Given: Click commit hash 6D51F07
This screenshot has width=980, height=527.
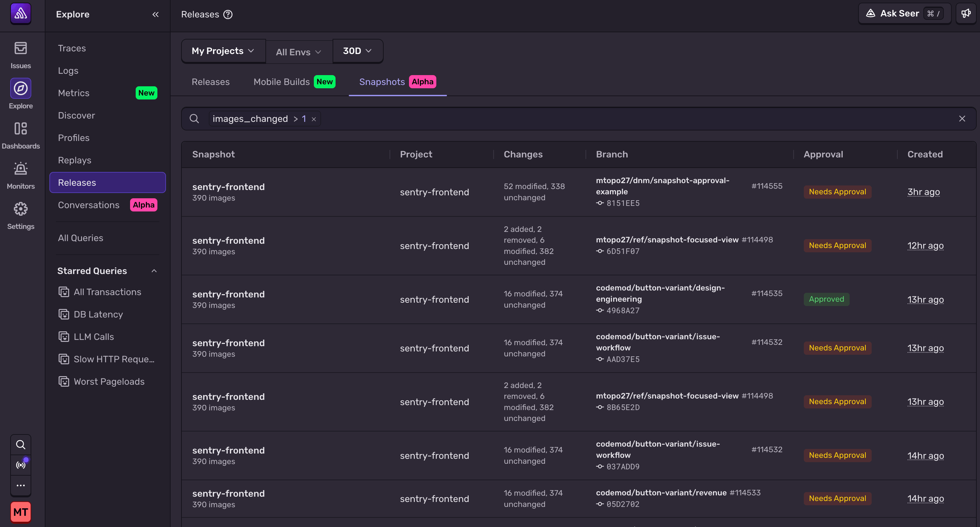Looking at the screenshot, I should coord(623,251).
